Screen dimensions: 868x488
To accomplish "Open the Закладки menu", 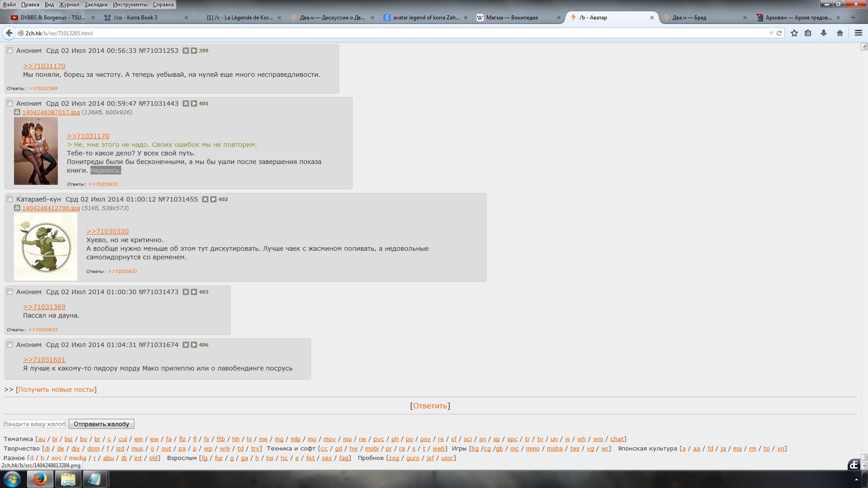I will [96, 5].
